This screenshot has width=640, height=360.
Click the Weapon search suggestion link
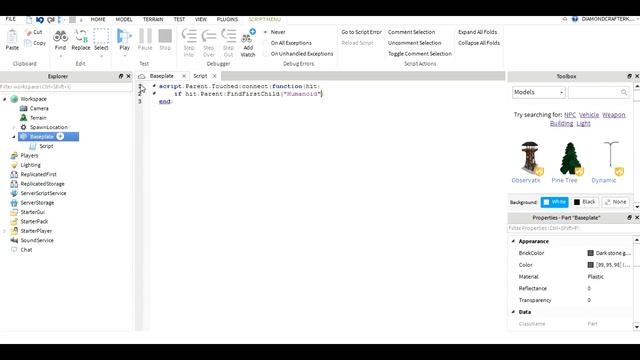coord(613,115)
